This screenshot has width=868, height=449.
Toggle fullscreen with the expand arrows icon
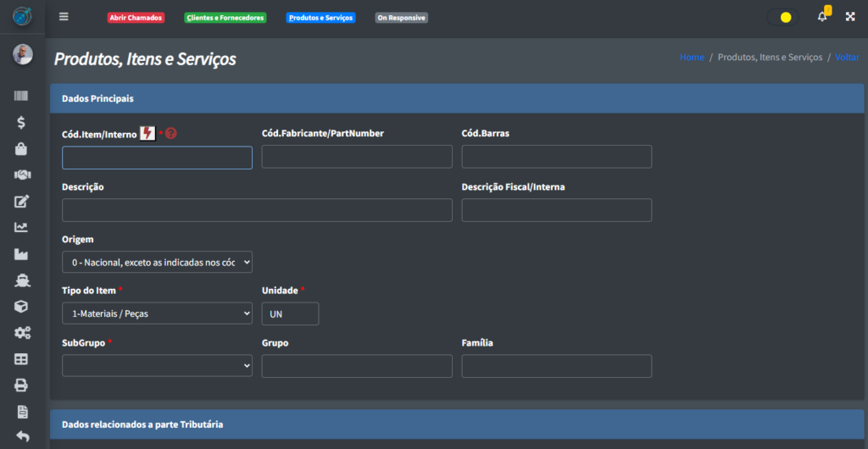850,17
